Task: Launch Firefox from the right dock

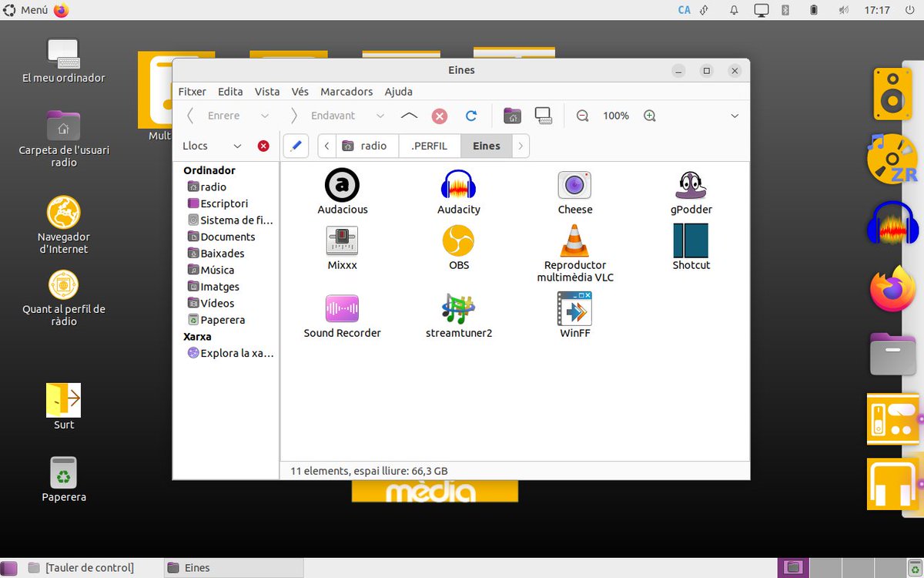Action: [x=893, y=288]
